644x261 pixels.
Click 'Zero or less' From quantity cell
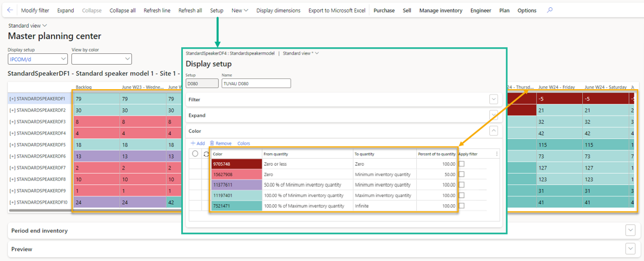coord(308,163)
